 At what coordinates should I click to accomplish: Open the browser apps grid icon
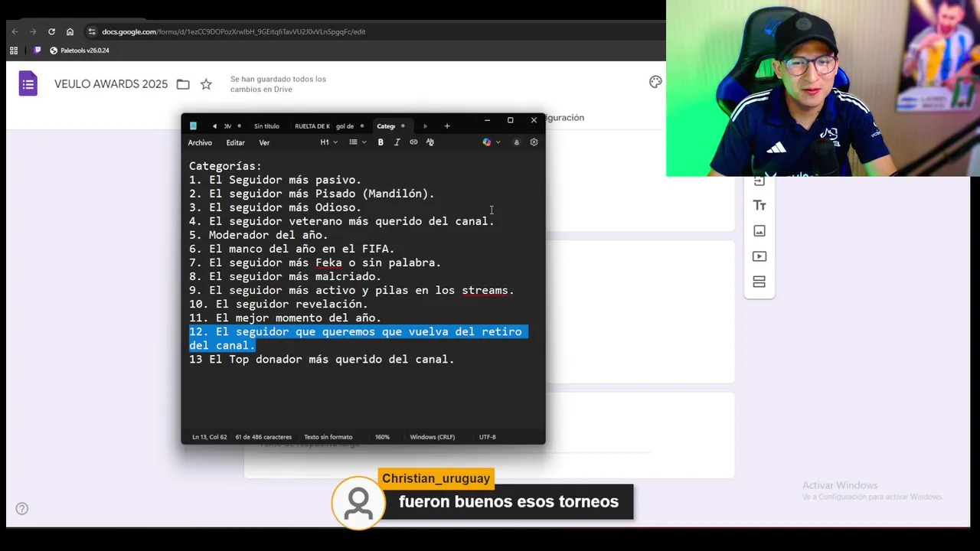pyautogui.click(x=13, y=51)
